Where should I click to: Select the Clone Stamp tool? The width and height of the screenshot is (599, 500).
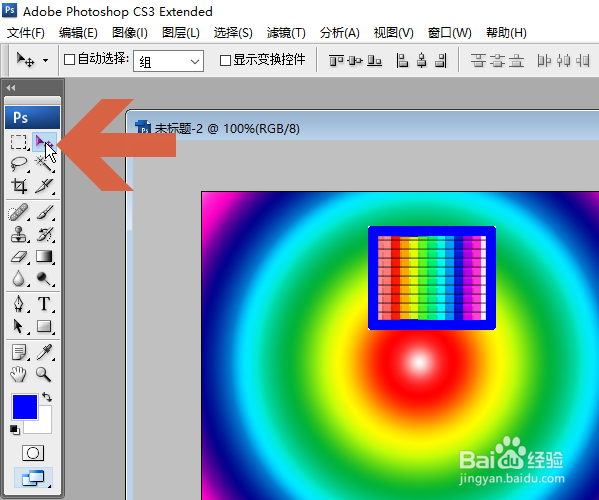coord(19,234)
